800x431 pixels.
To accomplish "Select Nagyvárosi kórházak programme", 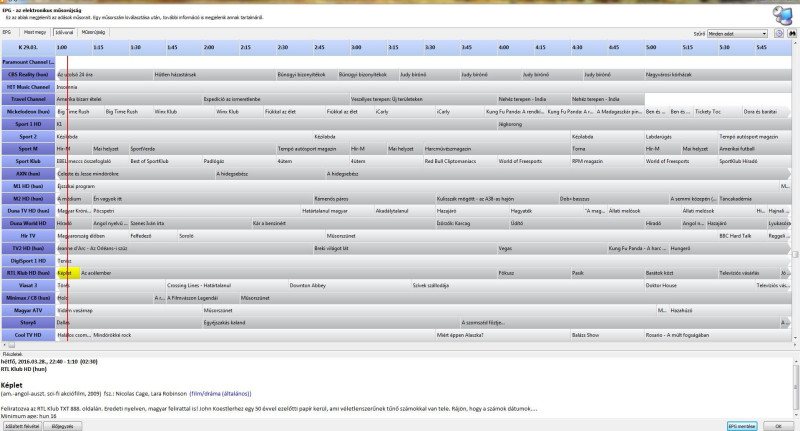I will coord(717,74).
